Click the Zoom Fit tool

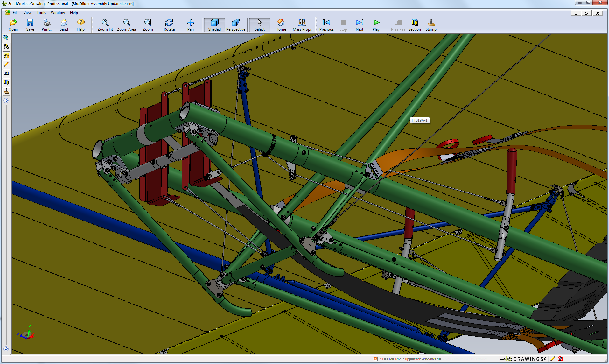[x=105, y=25]
